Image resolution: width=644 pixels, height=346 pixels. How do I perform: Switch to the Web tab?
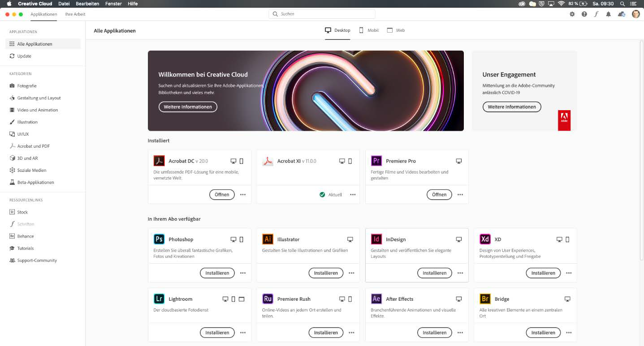pos(396,30)
